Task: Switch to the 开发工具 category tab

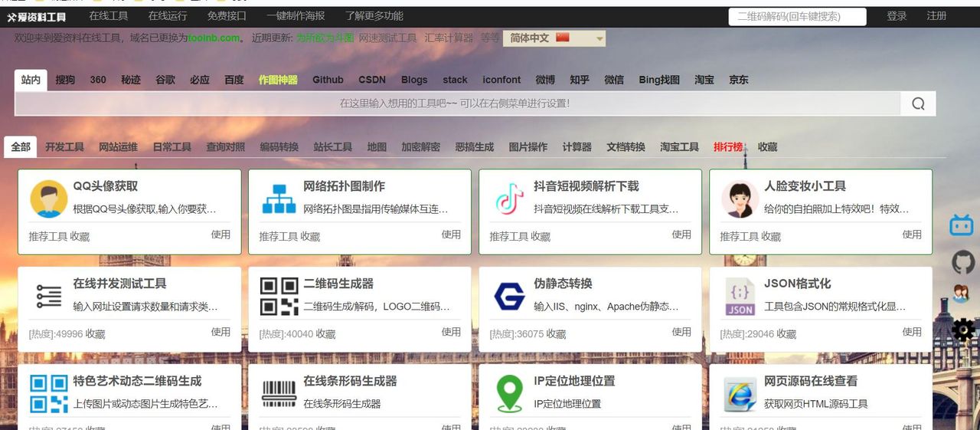Action: (64, 147)
